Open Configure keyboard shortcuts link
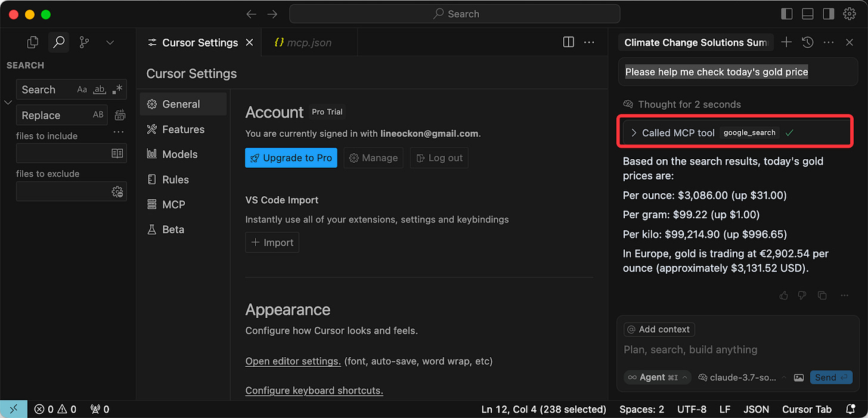The image size is (868, 418). [x=314, y=391]
